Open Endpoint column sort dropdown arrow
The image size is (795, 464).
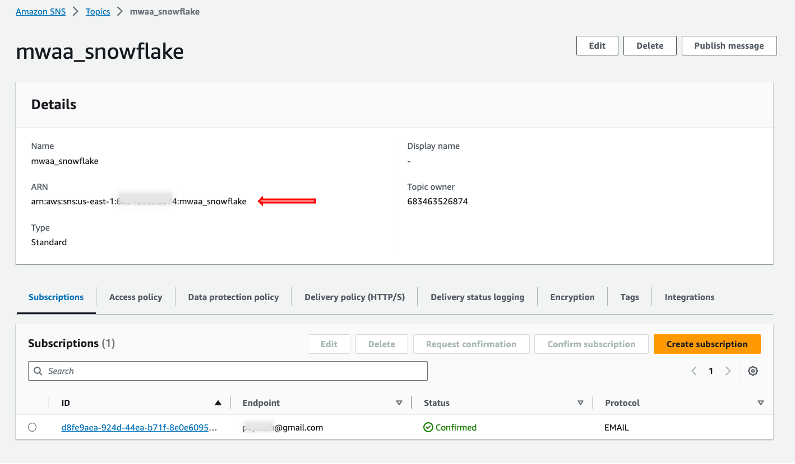(399, 403)
